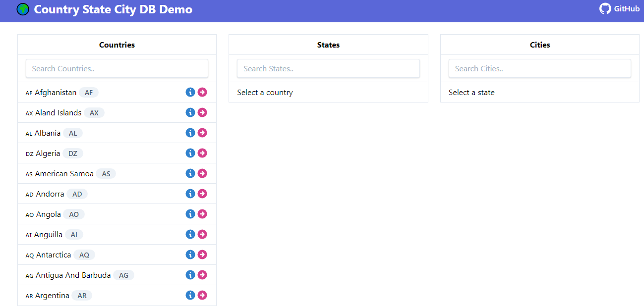Click the info icon for Afghanistan
The width and height of the screenshot is (644, 306).
click(x=190, y=92)
